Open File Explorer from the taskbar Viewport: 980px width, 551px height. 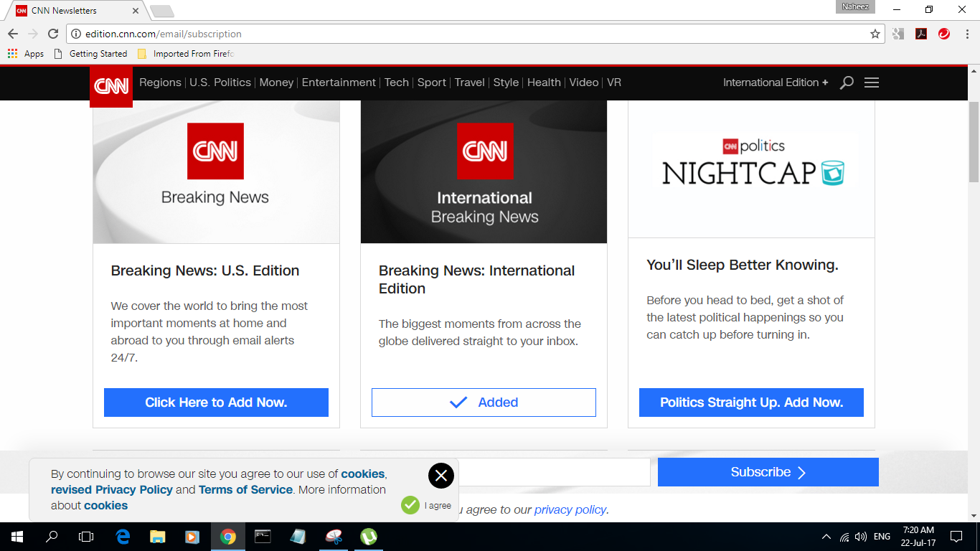pos(158,537)
